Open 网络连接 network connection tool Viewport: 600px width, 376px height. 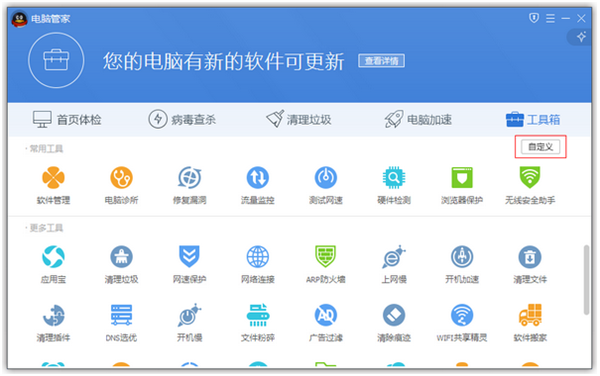tap(258, 265)
